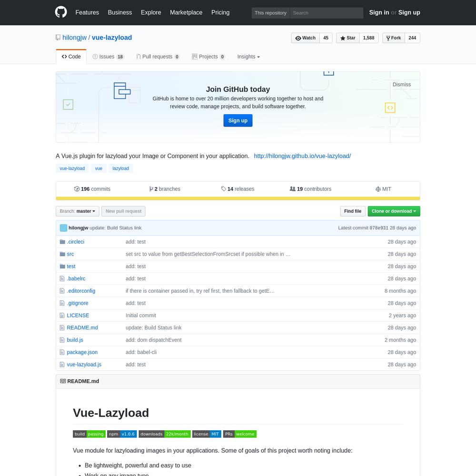Screen dimensions: 476x476
Task: Click the repository book icon beside hilongjw
Action: (x=58, y=38)
